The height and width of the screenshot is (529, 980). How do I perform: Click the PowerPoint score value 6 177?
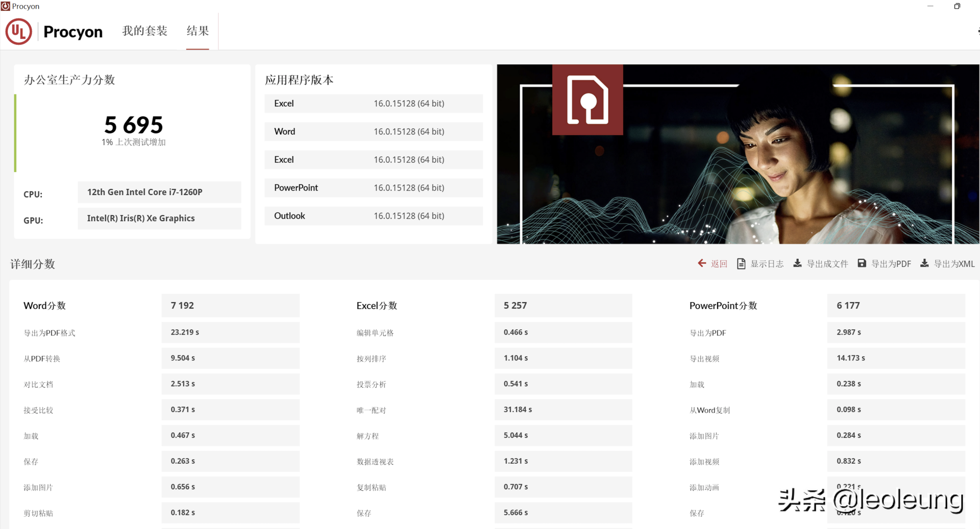tap(896, 305)
